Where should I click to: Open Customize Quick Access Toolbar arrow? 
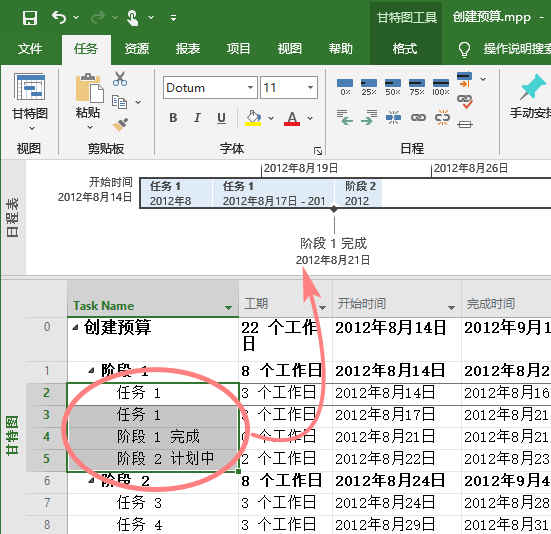[x=173, y=18]
